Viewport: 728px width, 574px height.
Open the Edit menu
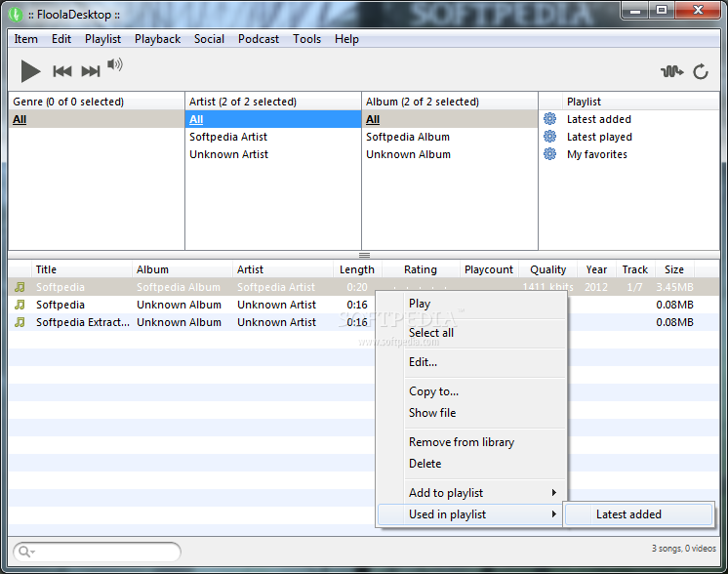point(61,39)
